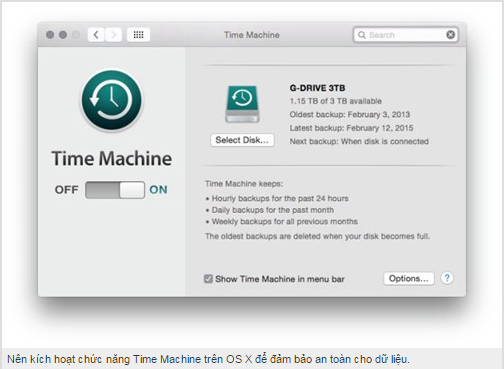Click the Time Machine window title
This screenshot has height=369, width=504.
tap(252, 35)
